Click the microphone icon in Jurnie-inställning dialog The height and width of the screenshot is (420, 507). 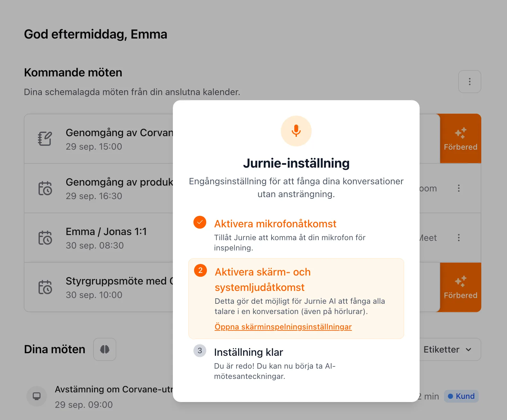[296, 131]
